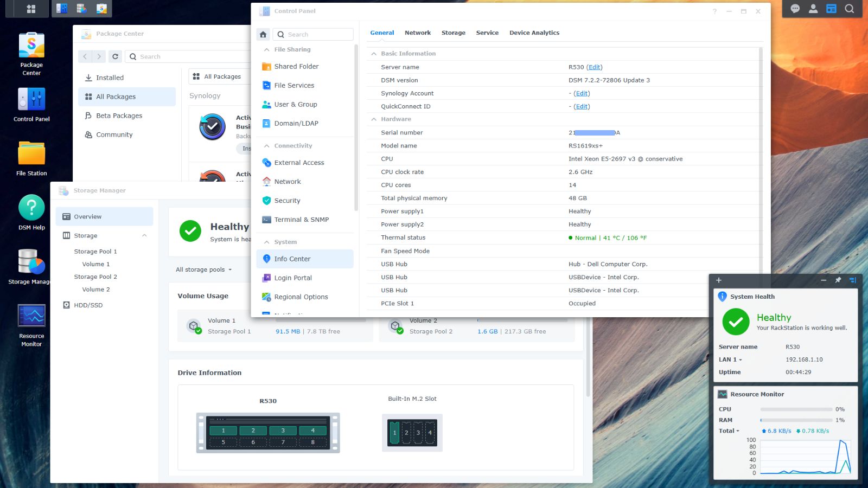The height and width of the screenshot is (488, 868).
Task: Open the Total dropdown in Resource Monitor widget
Action: pos(729,431)
